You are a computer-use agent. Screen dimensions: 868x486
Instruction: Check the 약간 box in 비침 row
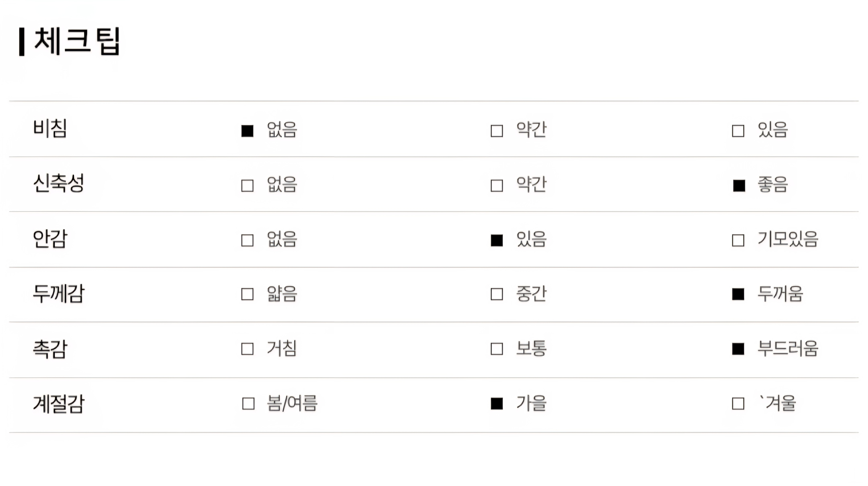pyautogui.click(x=497, y=131)
